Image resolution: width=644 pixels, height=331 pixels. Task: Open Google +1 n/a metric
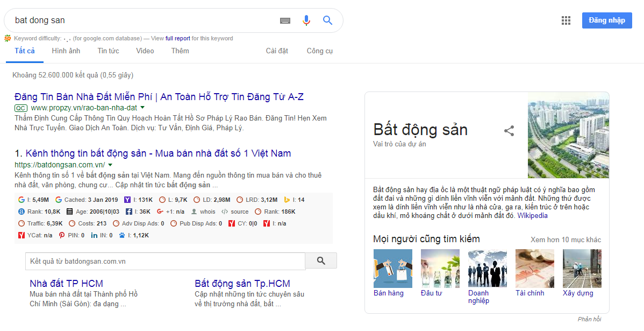tap(170, 212)
